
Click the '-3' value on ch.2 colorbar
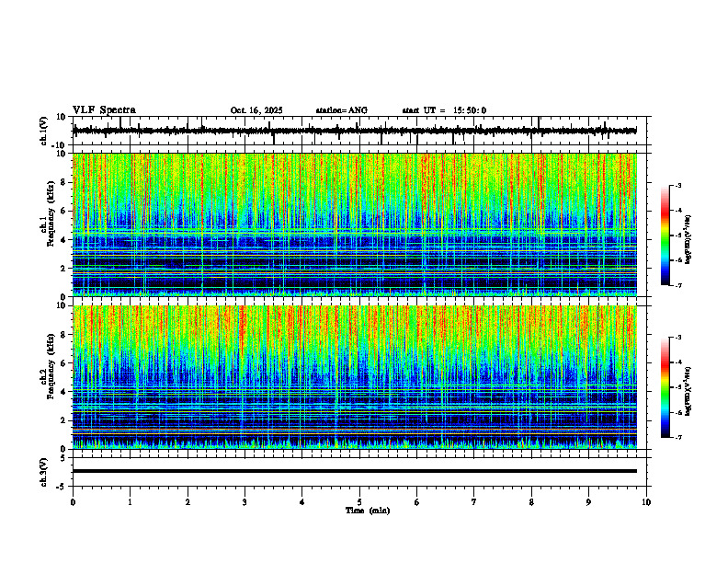click(678, 338)
